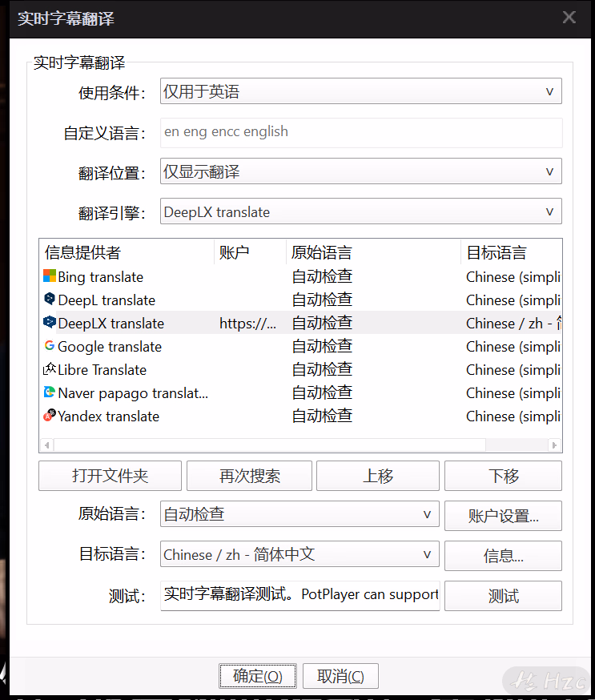Open the 翻译位置 dropdown
This screenshot has width=595, height=700.
pyautogui.click(x=360, y=171)
